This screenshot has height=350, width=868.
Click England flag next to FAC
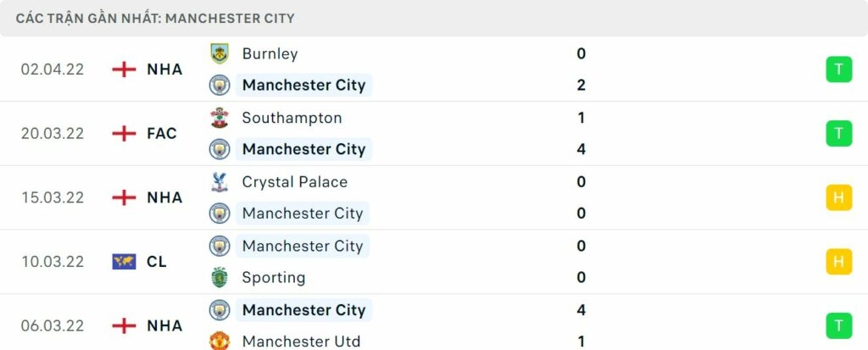pos(124,133)
